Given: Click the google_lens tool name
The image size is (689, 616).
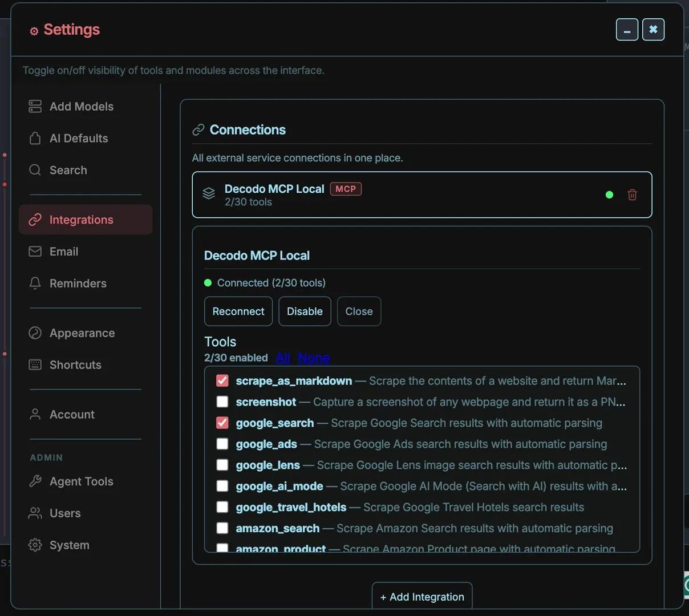Looking at the screenshot, I should pos(268,465).
